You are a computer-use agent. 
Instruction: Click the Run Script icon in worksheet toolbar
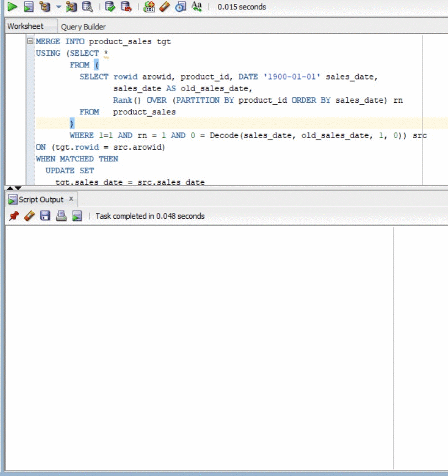coord(29,7)
